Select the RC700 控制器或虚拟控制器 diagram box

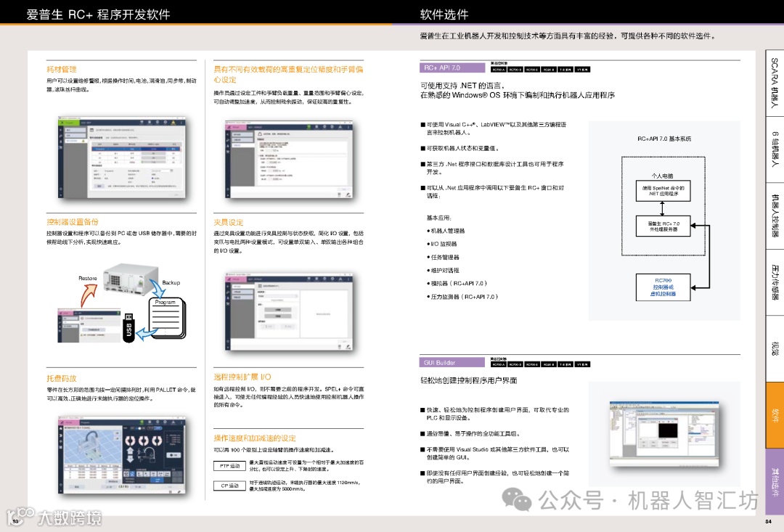click(x=663, y=287)
